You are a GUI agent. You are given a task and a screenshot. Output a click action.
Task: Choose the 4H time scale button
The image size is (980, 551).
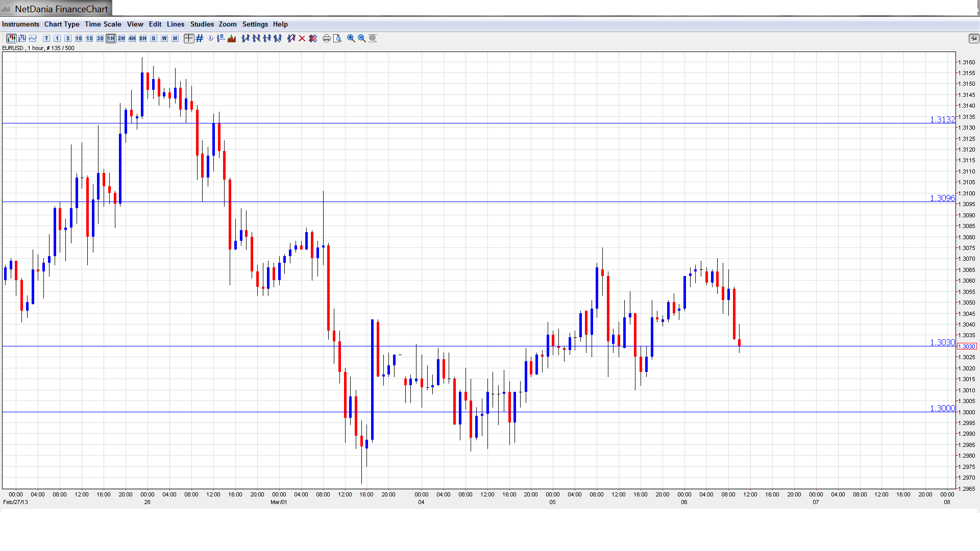[x=132, y=38]
